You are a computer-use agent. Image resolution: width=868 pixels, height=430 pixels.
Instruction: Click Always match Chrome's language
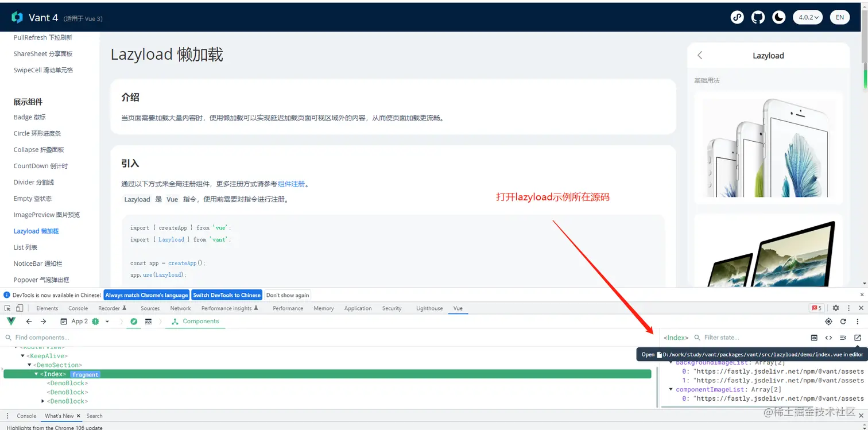tap(146, 295)
